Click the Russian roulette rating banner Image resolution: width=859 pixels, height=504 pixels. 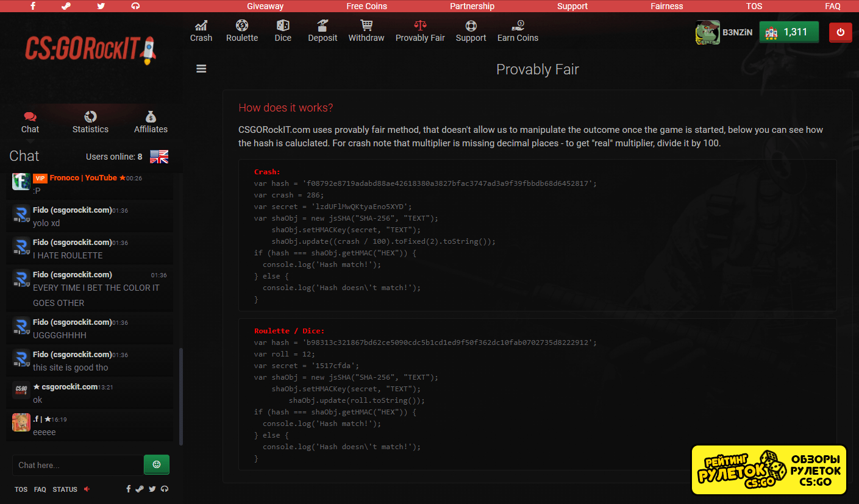click(x=769, y=470)
